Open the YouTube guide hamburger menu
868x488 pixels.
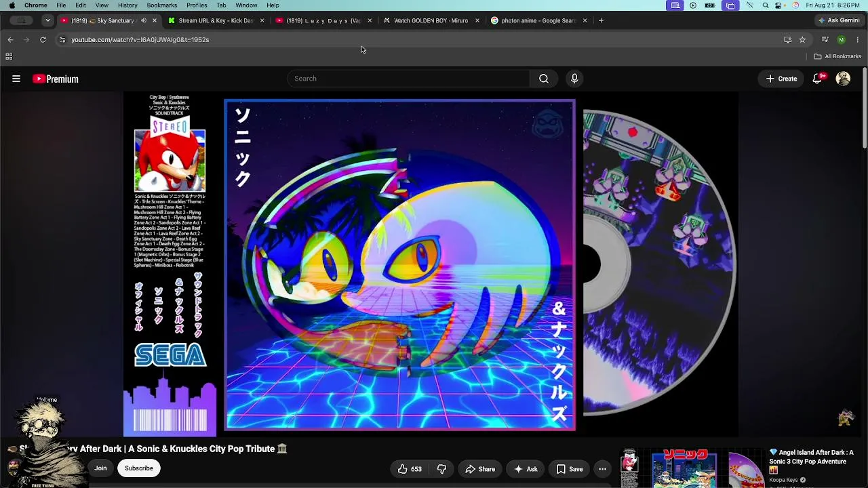16,79
